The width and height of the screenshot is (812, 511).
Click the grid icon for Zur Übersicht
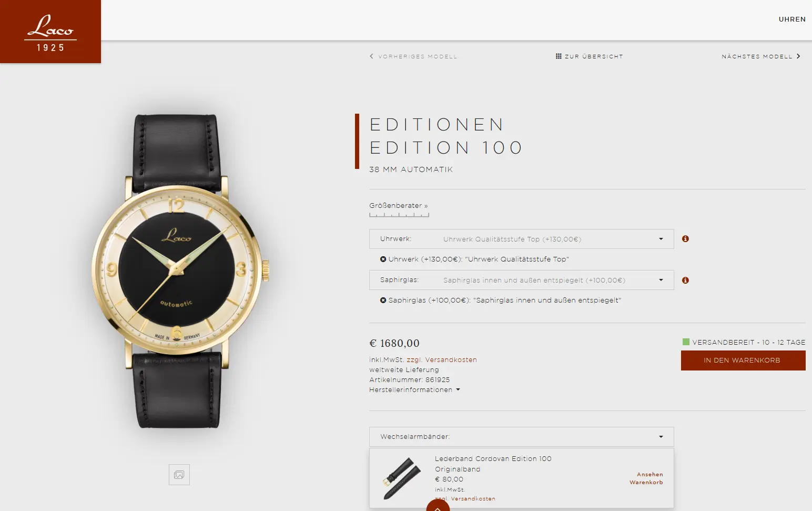click(x=559, y=56)
